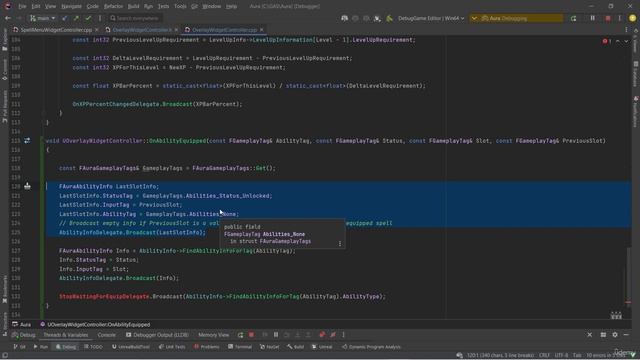This screenshot has width=640, height=360.
Task: Click the gutter action icon beside FAuraAbilityInfo LastSlotInfo
Action: point(27,186)
